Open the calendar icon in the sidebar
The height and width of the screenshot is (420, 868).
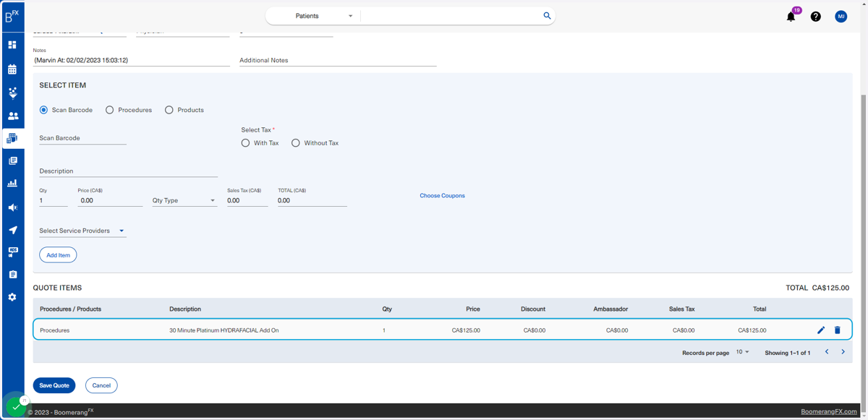click(12, 69)
